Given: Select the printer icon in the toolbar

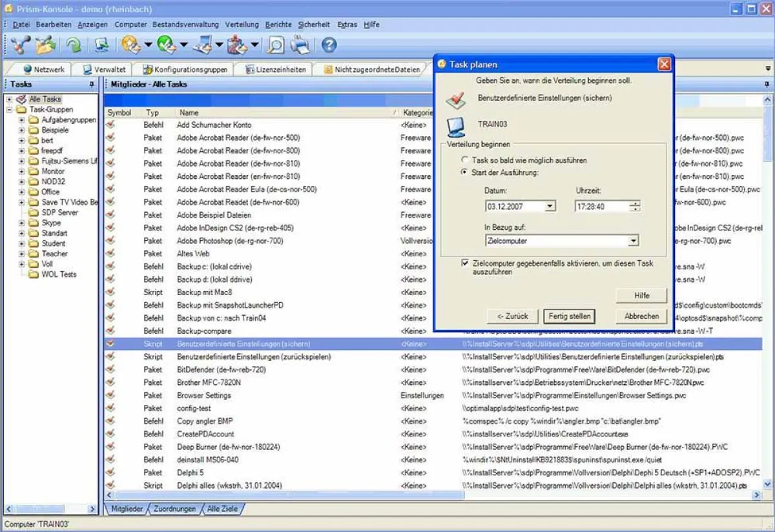Looking at the screenshot, I should [x=299, y=45].
